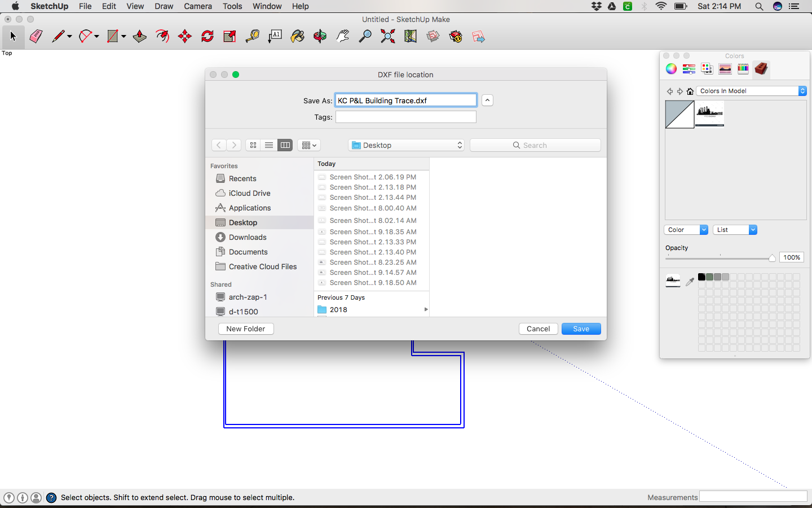Click the Save button
This screenshot has height=508, width=812.
pyautogui.click(x=581, y=329)
